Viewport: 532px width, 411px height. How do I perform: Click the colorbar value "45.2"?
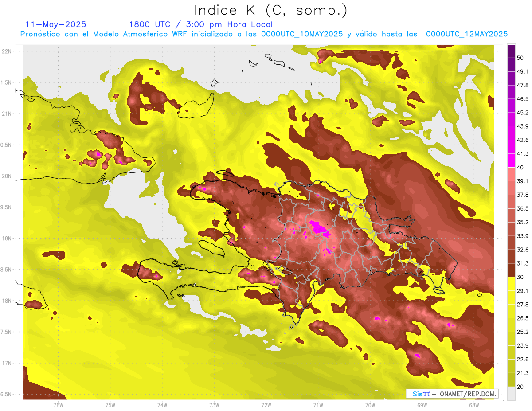[x=522, y=113]
